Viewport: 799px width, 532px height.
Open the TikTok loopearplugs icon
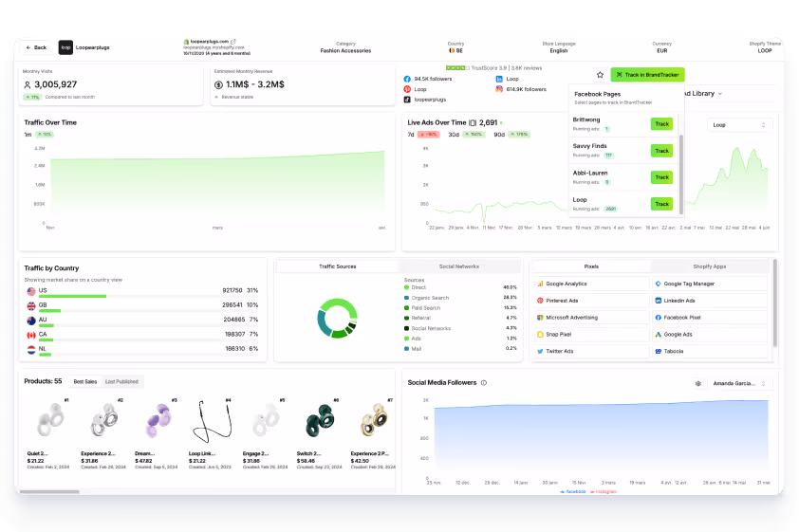point(407,100)
